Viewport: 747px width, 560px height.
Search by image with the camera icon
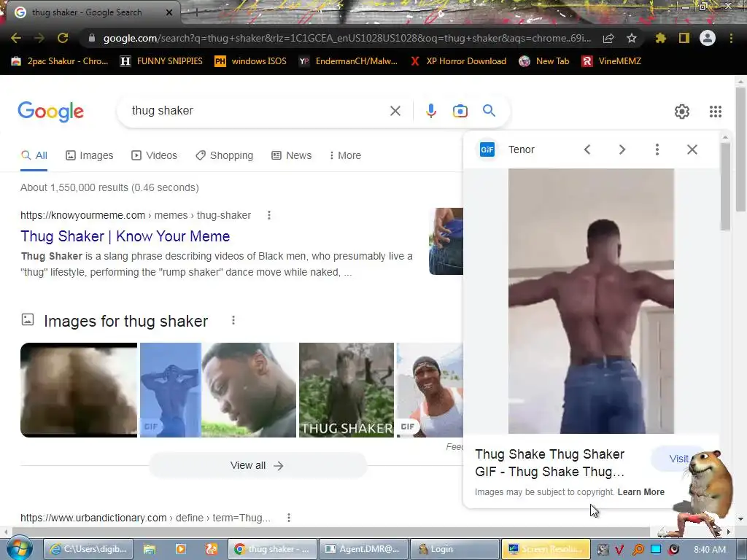[460, 111]
